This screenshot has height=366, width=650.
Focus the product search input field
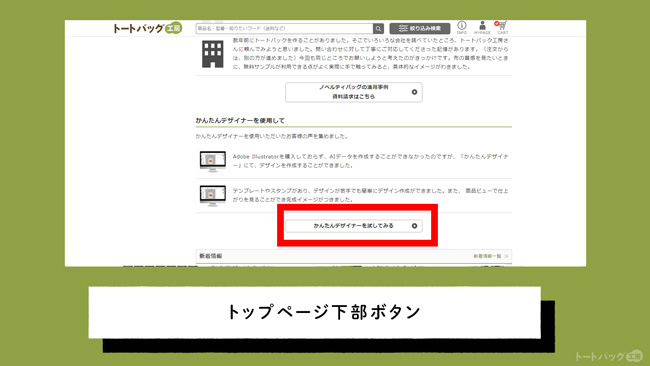(284, 28)
